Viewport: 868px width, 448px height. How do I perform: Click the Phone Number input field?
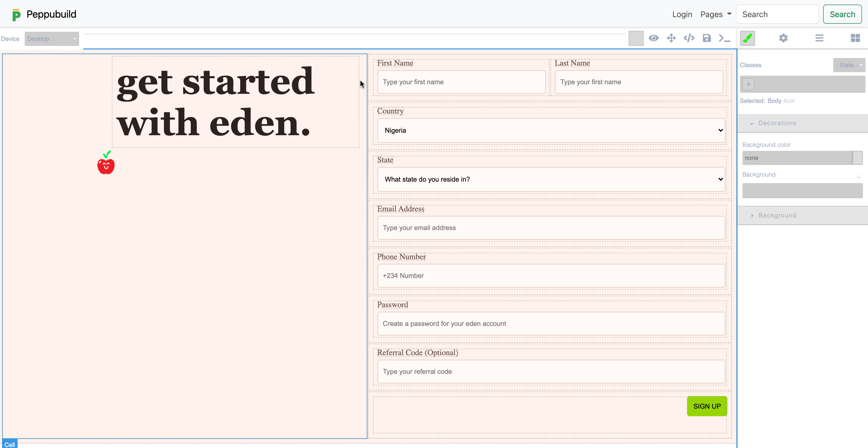pos(551,276)
